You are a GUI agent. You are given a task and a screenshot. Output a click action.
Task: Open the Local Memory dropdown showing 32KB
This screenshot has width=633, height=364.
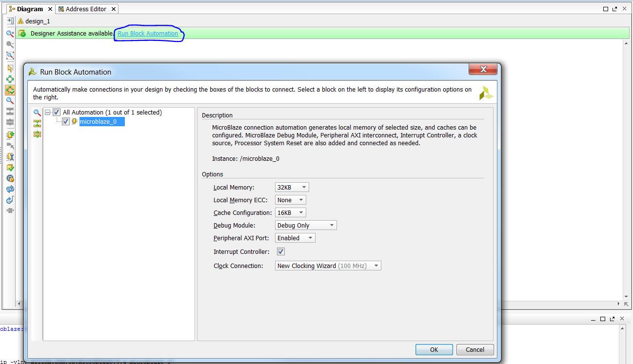[x=292, y=187]
